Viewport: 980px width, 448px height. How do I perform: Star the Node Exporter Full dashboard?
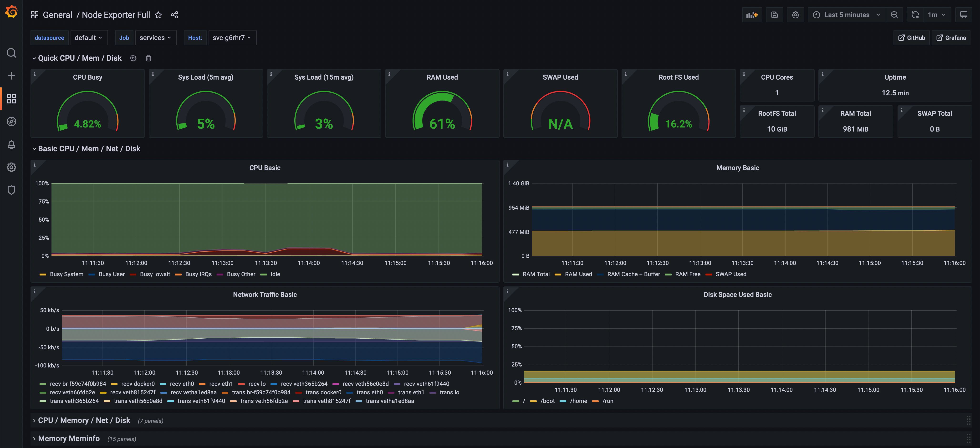pos(158,15)
